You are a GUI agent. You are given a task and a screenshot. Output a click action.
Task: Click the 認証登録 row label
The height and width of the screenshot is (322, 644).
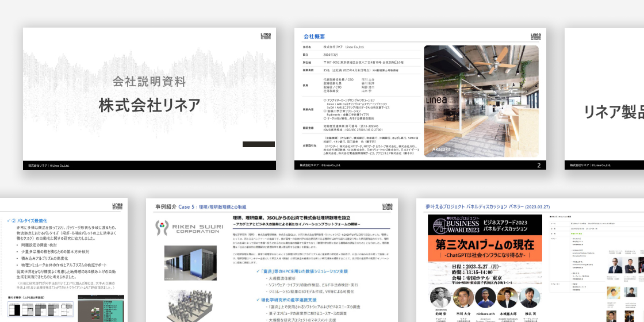pyautogui.click(x=308, y=128)
